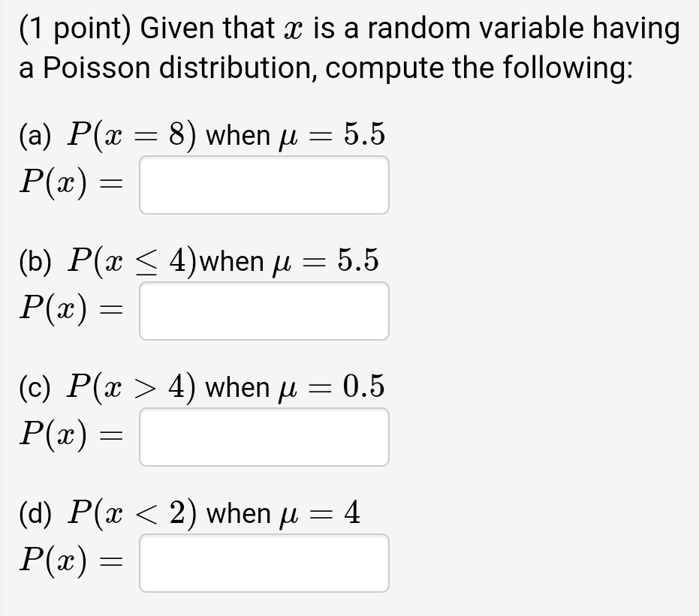Click the answer box for part (a)

(x=264, y=185)
